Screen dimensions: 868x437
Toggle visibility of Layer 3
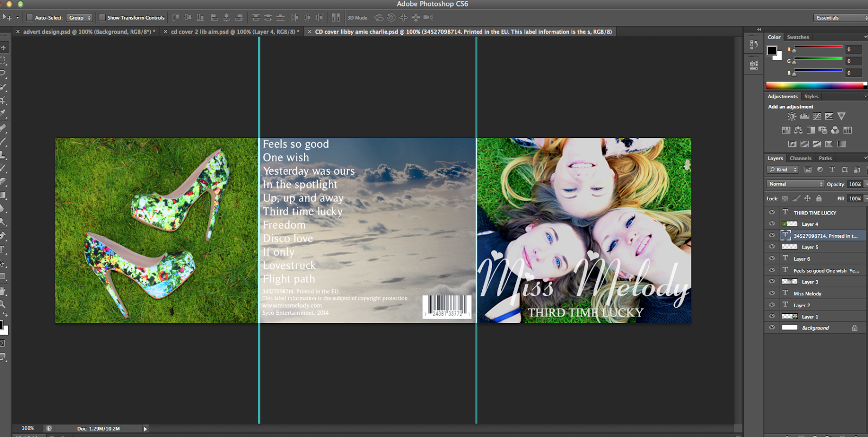[772, 282]
